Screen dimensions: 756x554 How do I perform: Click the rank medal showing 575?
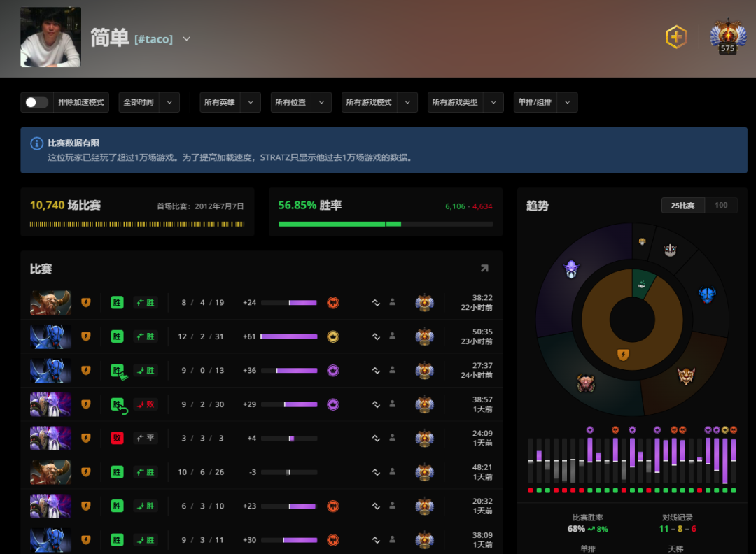point(728,36)
